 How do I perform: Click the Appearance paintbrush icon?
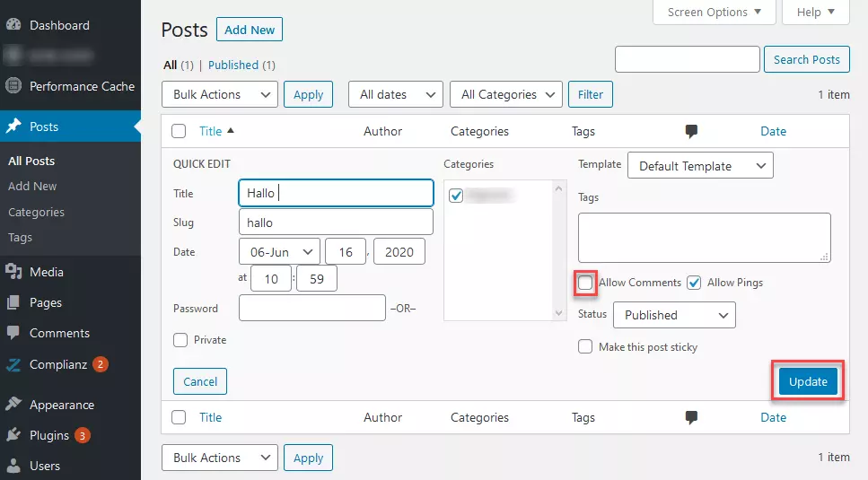13,405
